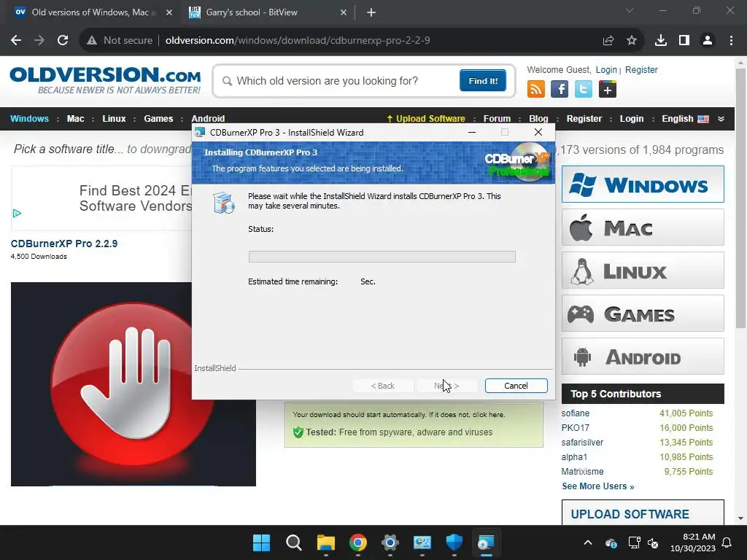Click the ad choices triangle icon

click(x=17, y=214)
